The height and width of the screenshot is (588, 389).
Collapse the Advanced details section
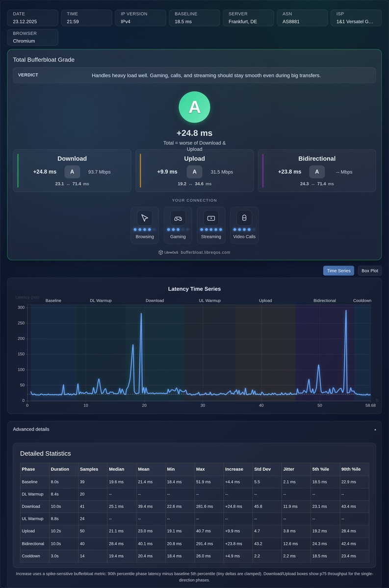(194, 429)
